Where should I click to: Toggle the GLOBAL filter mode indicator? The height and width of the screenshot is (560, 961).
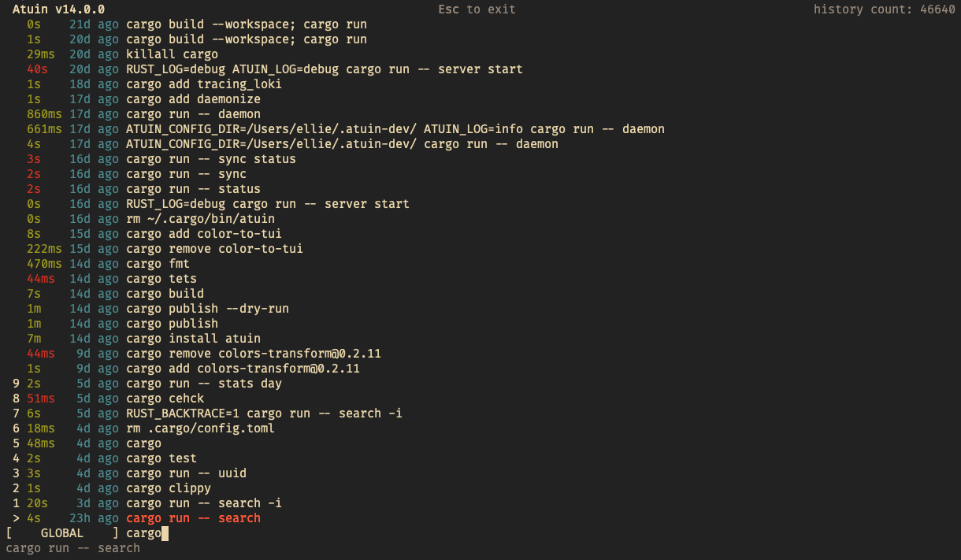click(x=61, y=533)
